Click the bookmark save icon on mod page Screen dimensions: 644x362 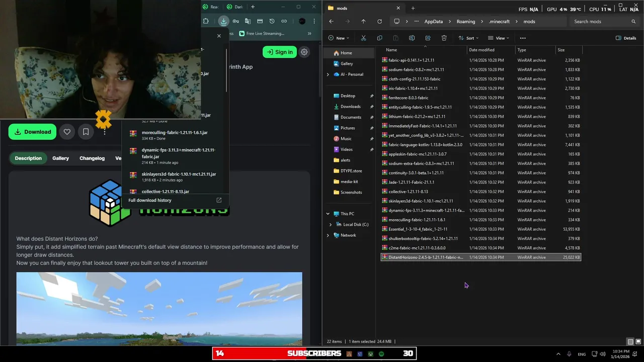point(86,132)
